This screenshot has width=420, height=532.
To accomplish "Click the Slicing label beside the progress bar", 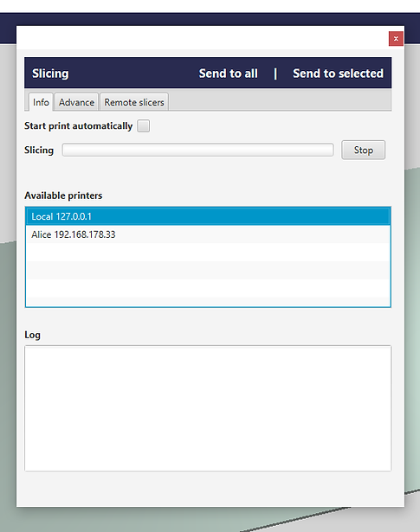I will 39,150.
